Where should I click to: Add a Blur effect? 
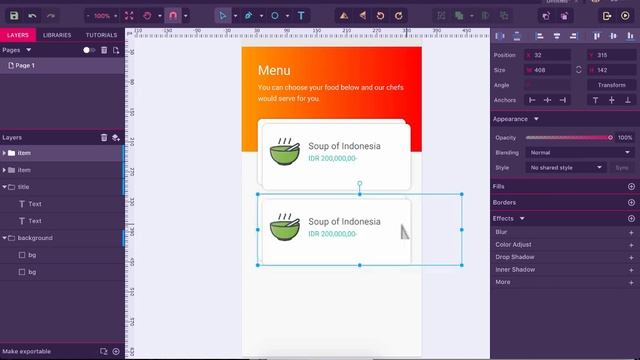click(x=631, y=232)
